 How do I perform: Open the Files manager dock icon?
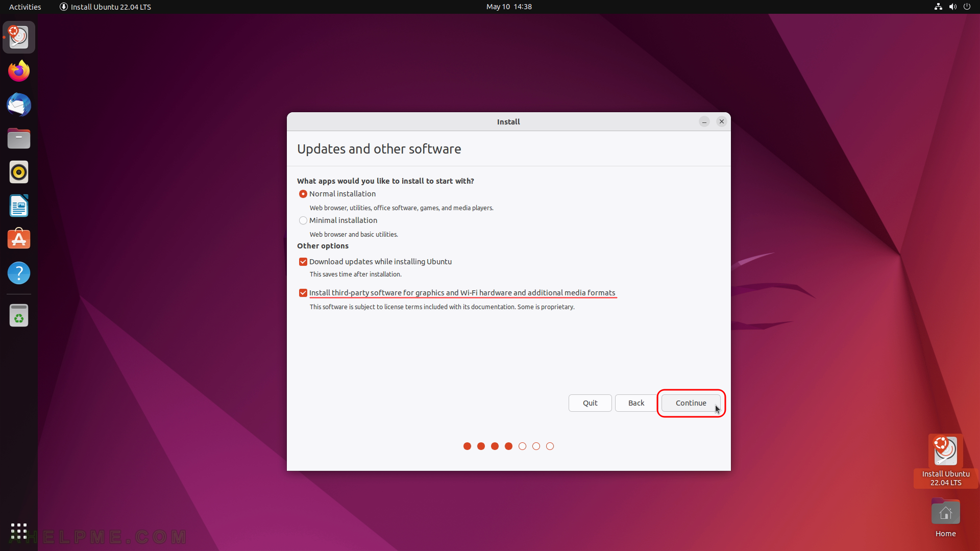coord(19,138)
